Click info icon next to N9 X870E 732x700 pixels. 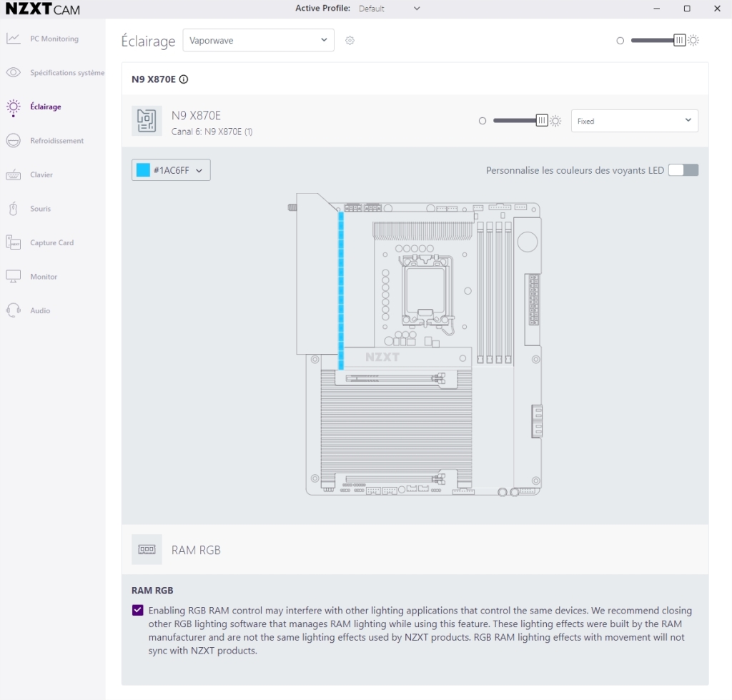(184, 79)
